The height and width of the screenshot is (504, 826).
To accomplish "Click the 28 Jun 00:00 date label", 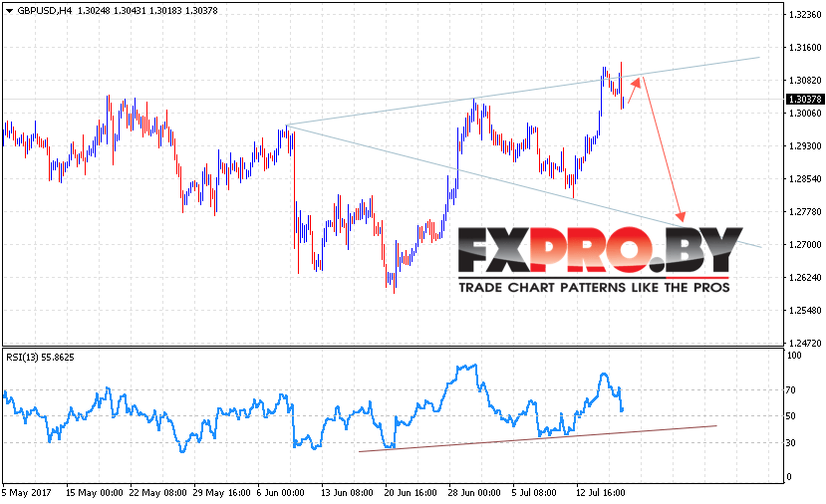I will pyautogui.click(x=474, y=493).
